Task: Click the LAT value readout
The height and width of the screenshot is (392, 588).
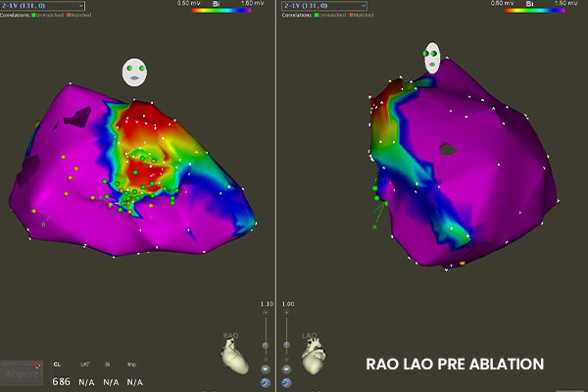Action: (86, 380)
